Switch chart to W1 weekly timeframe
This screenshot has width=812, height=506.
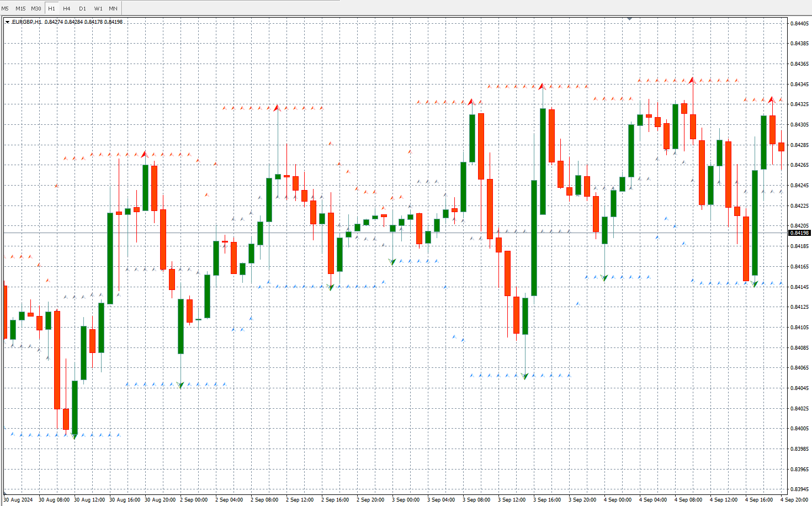(98, 8)
